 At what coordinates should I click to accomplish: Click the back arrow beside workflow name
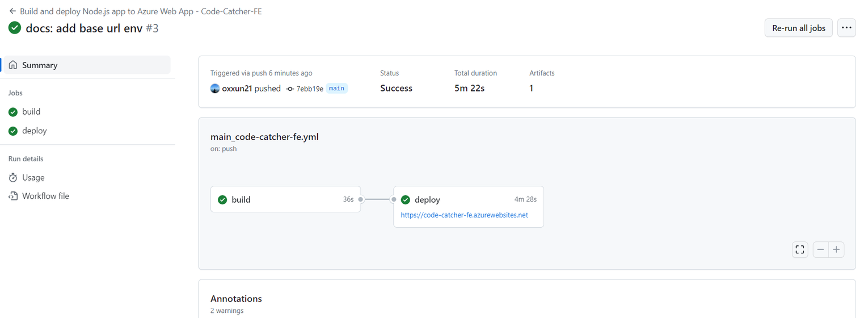(x=12, y=11)
